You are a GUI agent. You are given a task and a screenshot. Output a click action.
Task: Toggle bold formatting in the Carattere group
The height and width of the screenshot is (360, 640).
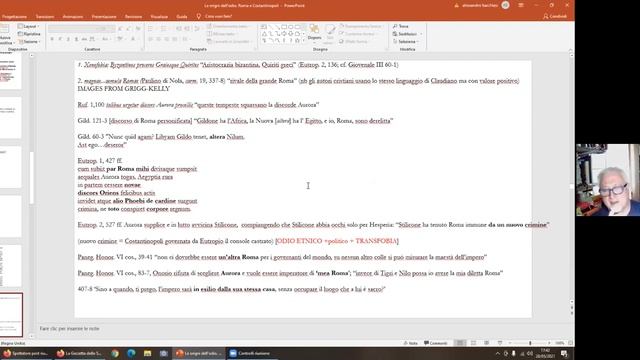coord(52,39)
